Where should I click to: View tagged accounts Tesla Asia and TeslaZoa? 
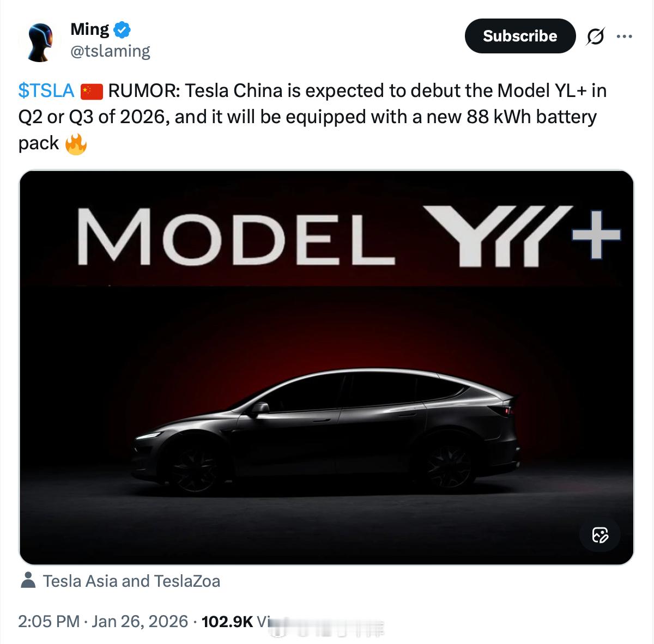pyautogui.click(x=132, y=581)
